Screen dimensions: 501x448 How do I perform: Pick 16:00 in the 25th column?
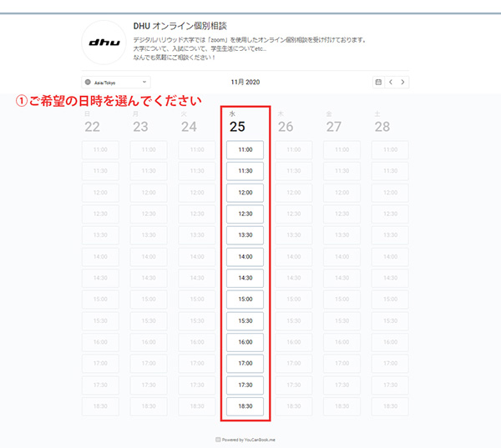[245, 342]
